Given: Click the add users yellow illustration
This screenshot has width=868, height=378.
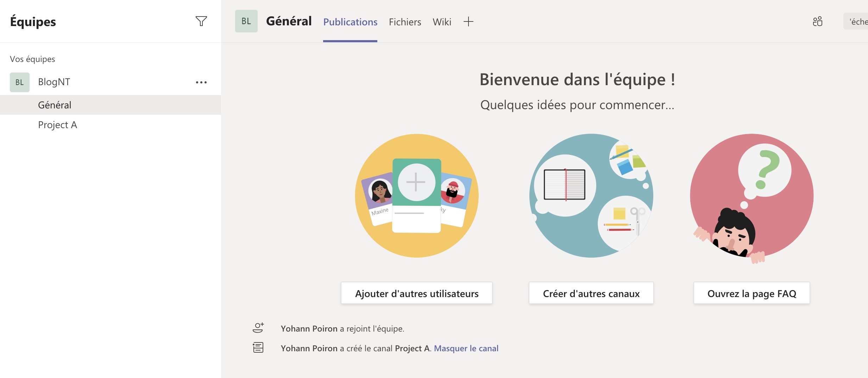Looking at the screenshot, I should point(416,196).
